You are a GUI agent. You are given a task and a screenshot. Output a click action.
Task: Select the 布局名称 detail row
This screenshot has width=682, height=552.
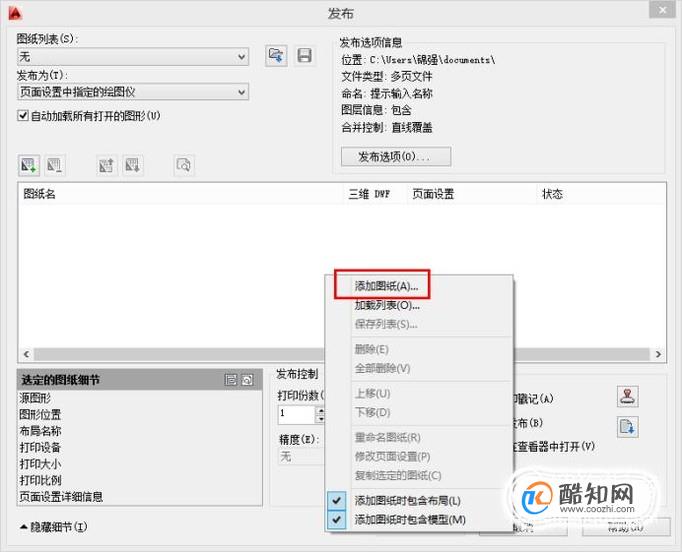click(x=140, y=431)
